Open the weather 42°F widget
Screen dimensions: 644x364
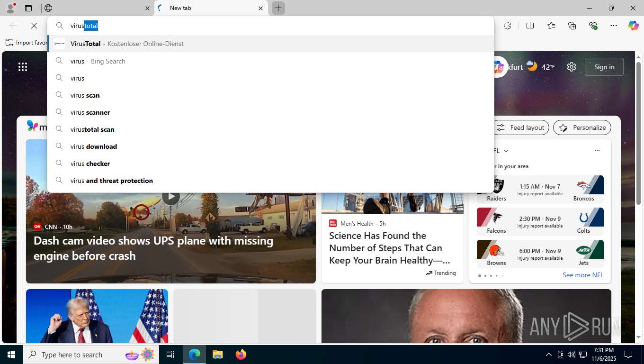pyautogui.click(x=541, y=67)
